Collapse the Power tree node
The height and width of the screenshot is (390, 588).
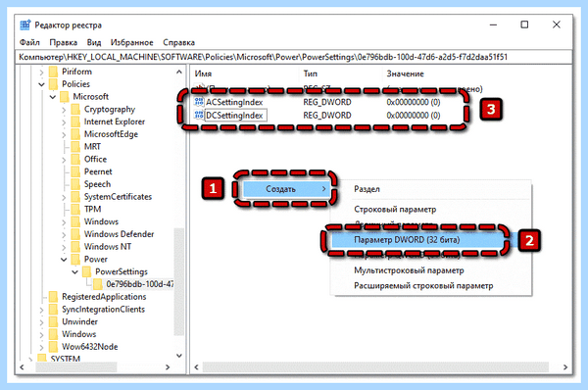click(x=64, y=260)
